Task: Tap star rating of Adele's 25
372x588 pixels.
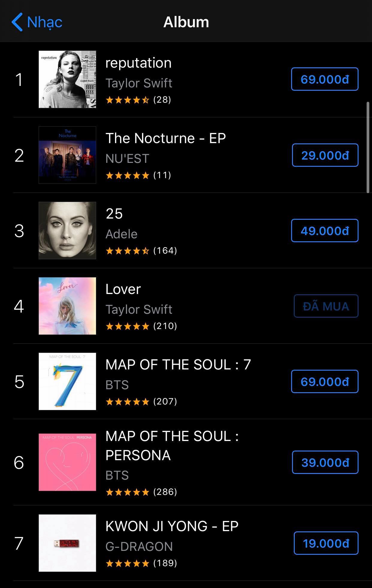Action: pos(128,251)
